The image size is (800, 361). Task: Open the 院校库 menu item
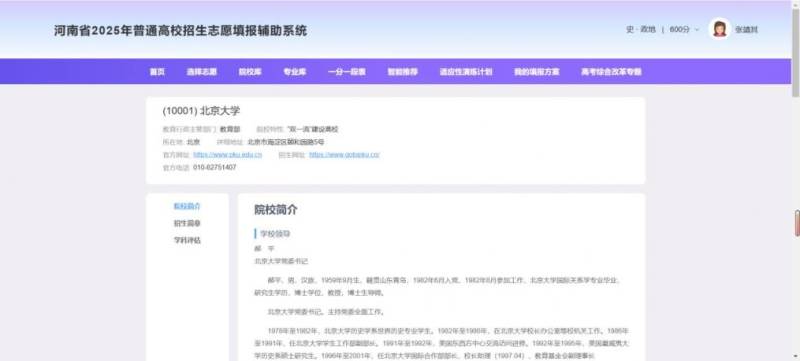click(250, 72)
